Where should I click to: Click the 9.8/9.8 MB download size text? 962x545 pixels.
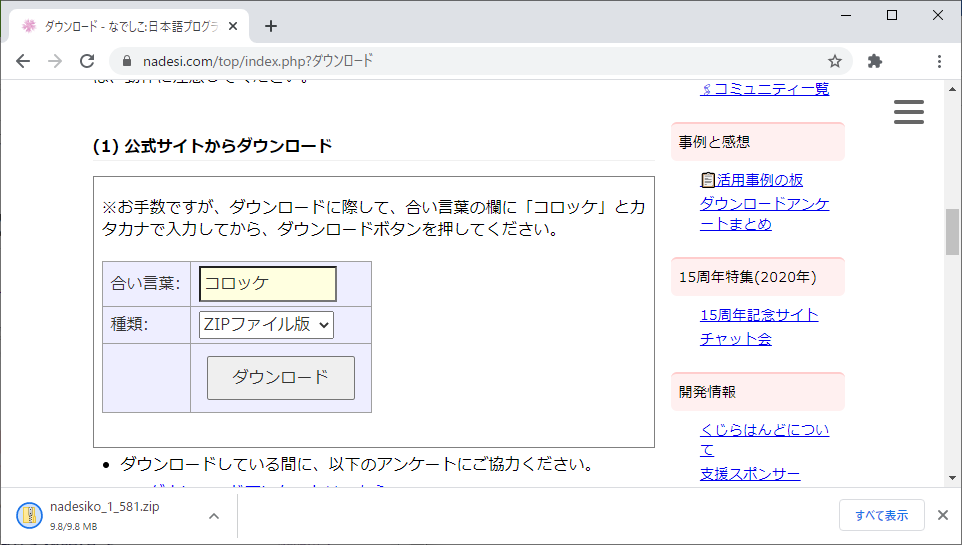click(74, 527)
